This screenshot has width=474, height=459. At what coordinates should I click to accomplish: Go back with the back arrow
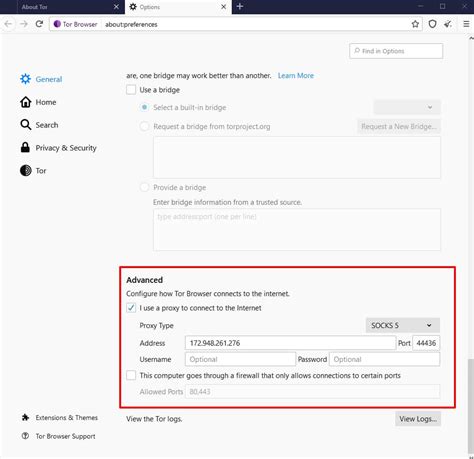point(9,24)
